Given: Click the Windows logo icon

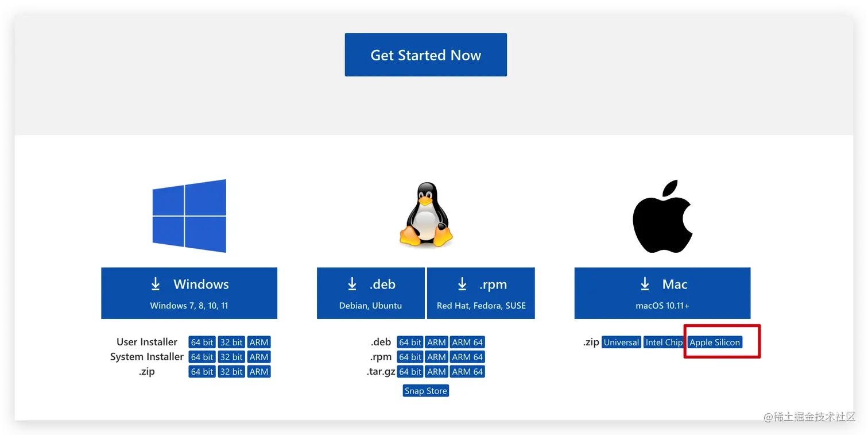Looking at the screenshot, I should [189, 216].
